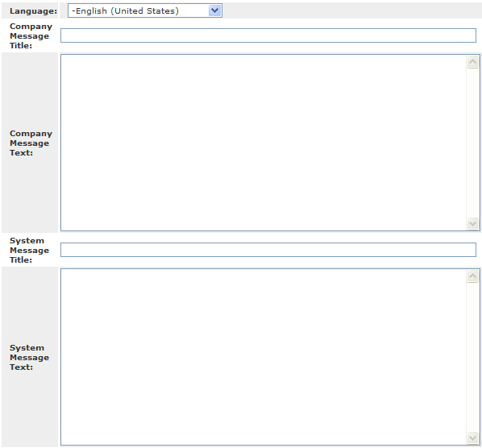
Task: Click up arrow of Company Message Text scrollbar
Action: click(472, 62)
